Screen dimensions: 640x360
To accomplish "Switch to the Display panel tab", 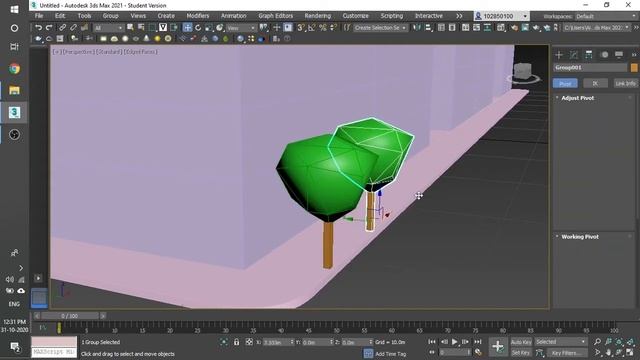I will (x=619, y=55).
